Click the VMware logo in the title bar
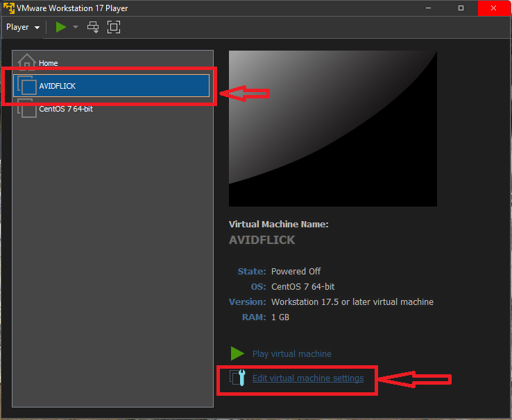The image size is (512, 420). [x=8, y=8]
